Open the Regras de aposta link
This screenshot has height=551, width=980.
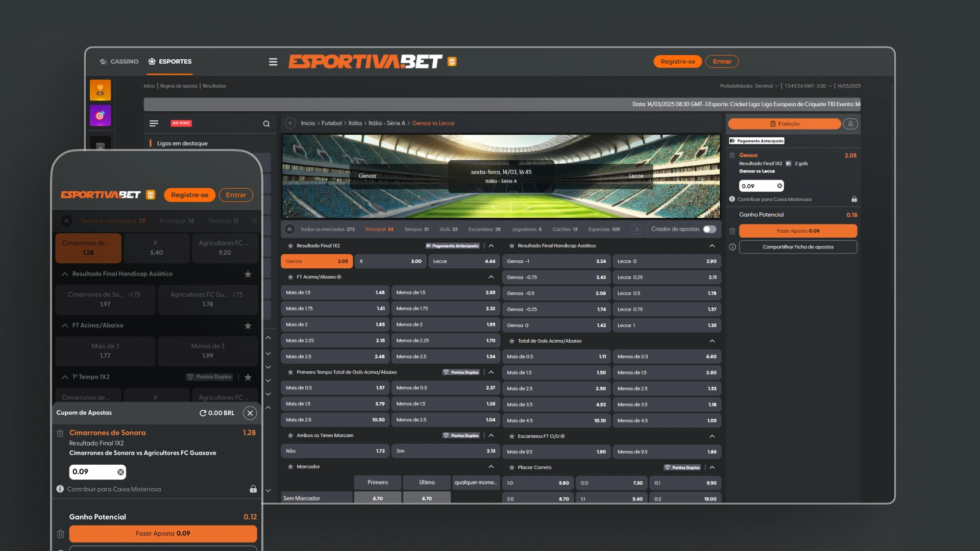(x=179, y=86)
